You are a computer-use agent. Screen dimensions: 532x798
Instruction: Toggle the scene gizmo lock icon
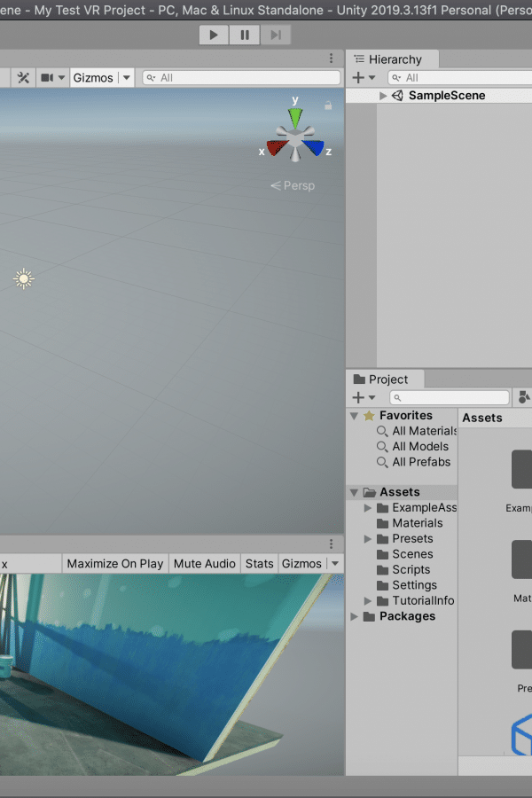tap(328, 106)
